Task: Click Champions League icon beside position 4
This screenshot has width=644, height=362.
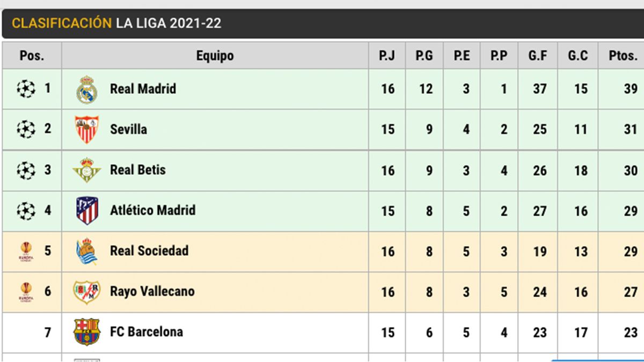Action: 26,210
